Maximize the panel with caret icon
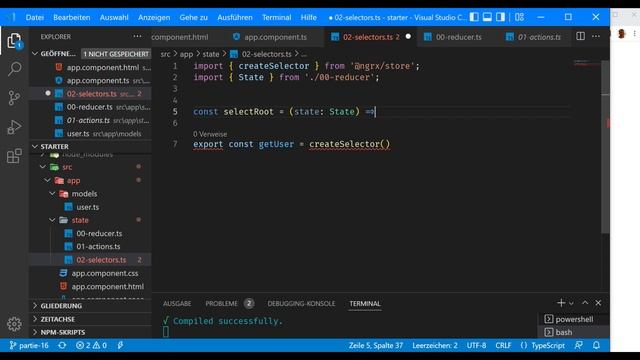This screenshot has width=640, height=360. 585,303
